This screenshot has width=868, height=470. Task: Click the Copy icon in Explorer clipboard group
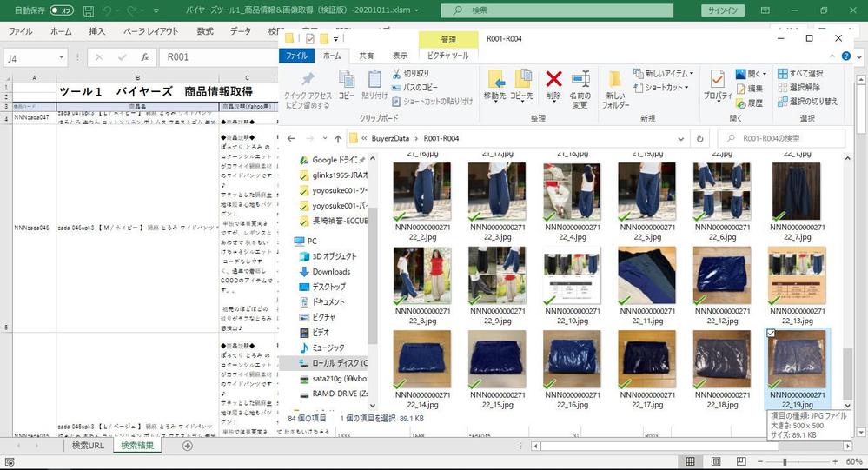(x=347, y=84)
